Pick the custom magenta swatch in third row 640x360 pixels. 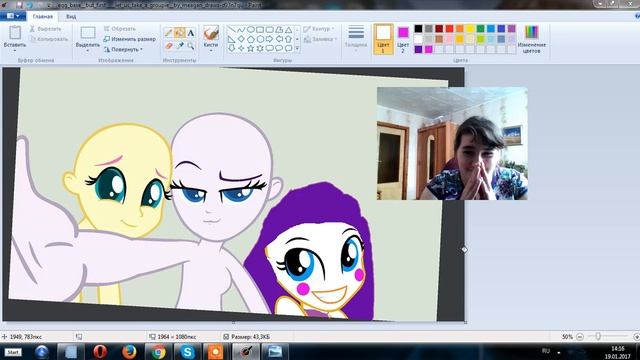pos(429,49)
